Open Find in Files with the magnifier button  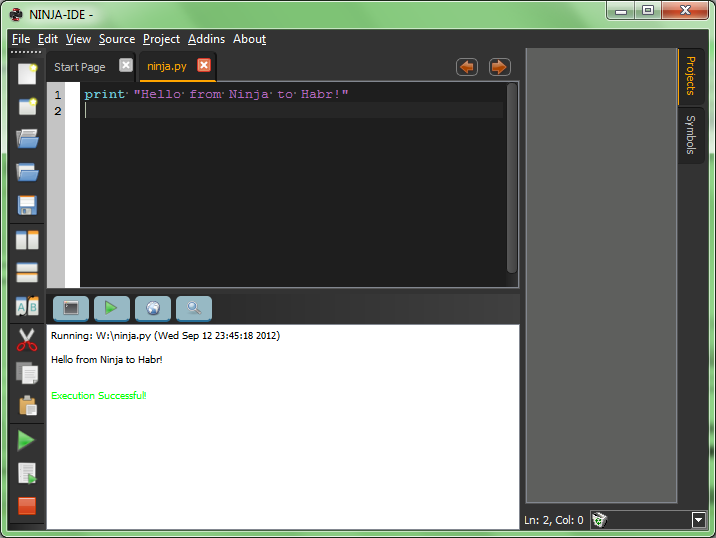pyautogui.click(x=194, y=308)
